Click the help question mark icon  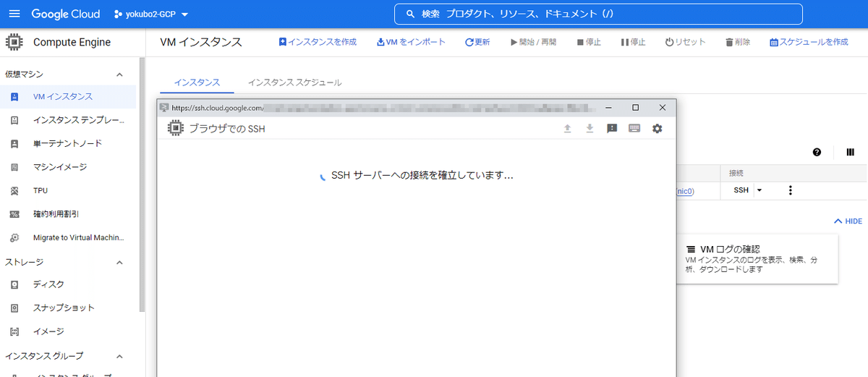pos(817,152)
